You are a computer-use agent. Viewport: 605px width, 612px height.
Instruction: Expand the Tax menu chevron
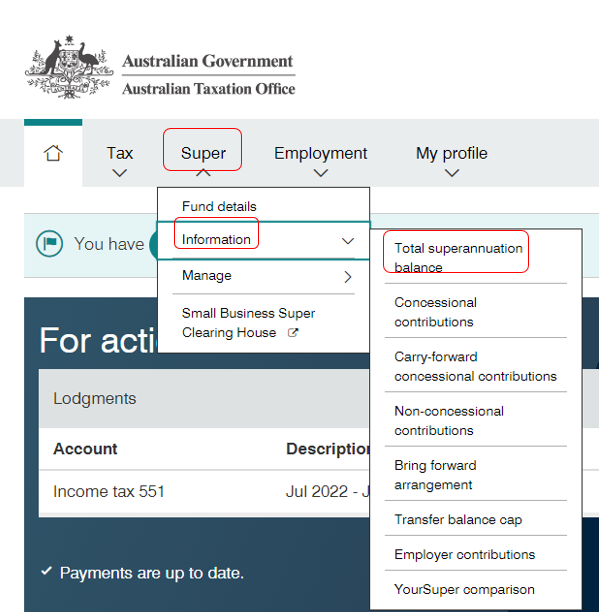point(119,173)
